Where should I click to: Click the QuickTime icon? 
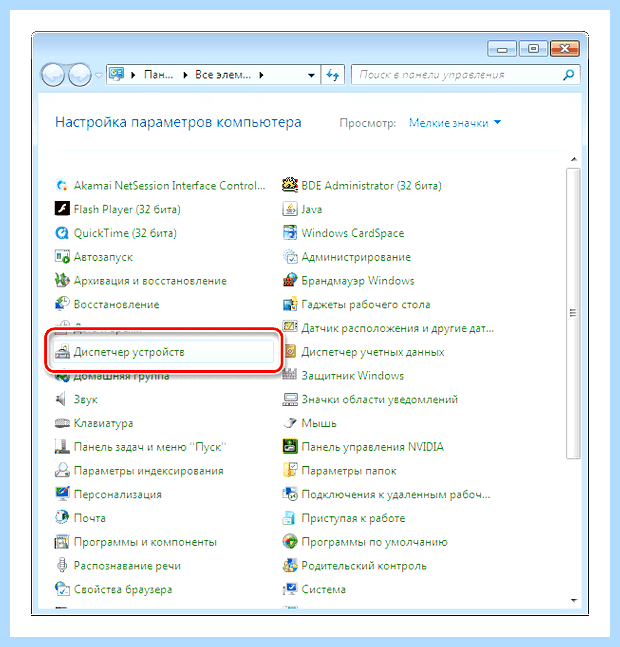(x=62, y=233)
